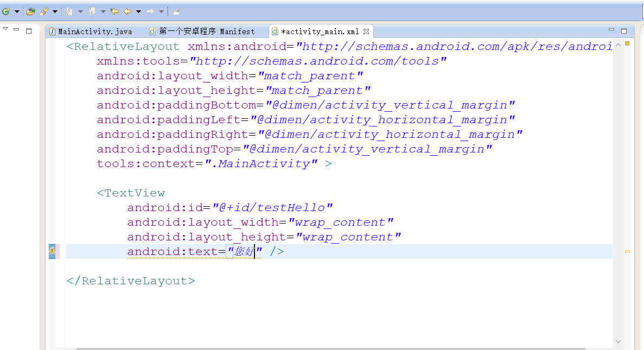
Task: Switch to the MainActivity.java tab
Action: click(91, 31)
